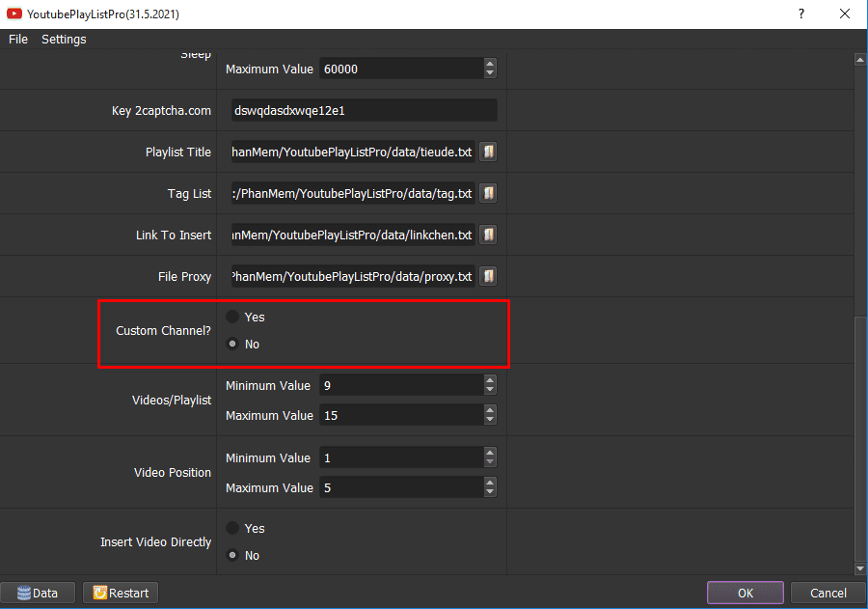The width and height of the screenshot is (868, 609).
Task: Click the "Key 2captcha.com" label
Action: point(161,111)
